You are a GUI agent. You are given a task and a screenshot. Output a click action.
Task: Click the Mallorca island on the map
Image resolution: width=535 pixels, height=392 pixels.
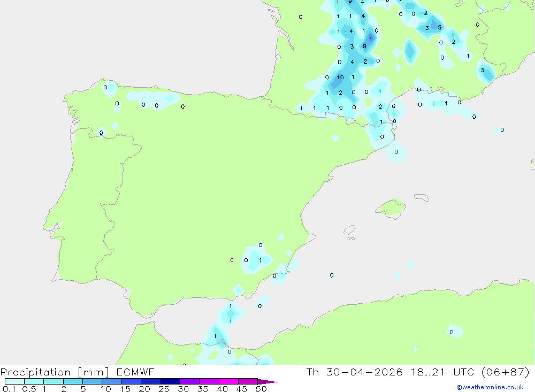(x=391, y=207)
